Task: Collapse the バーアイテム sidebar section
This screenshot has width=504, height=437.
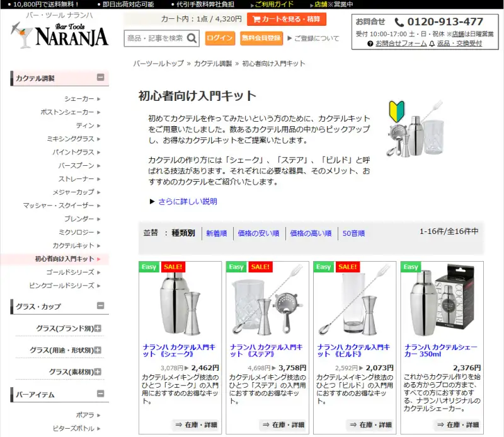Action: coord(101,393)
